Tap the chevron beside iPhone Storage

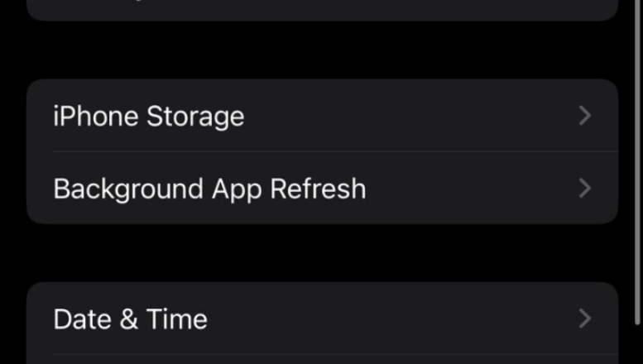pos(585,116)
